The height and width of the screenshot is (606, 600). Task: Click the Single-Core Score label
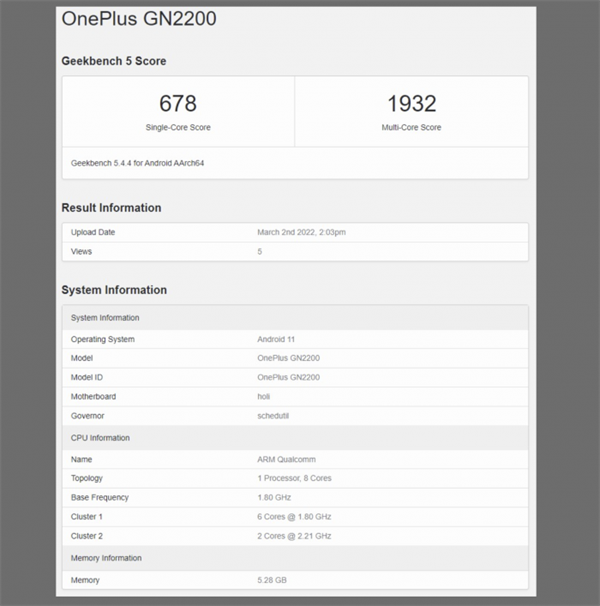178,127
